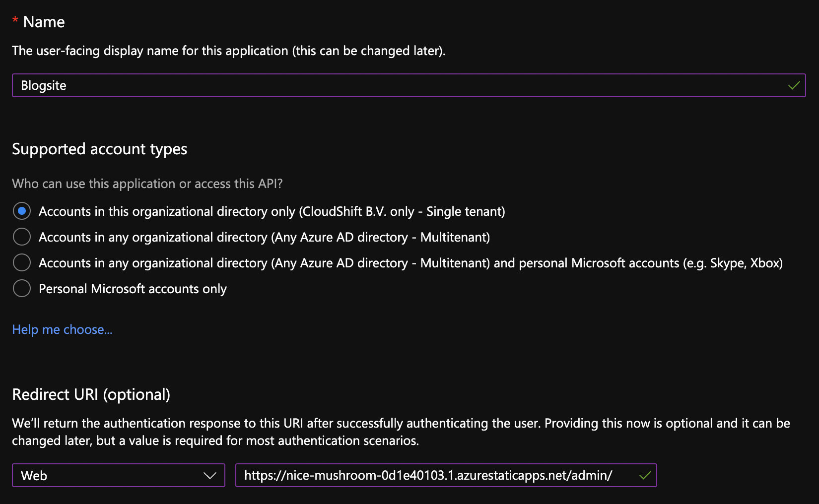Click the red required asterisk beside Name
Image resolution: width=819 pixels, height=504 pixels.
click(15, 20)
